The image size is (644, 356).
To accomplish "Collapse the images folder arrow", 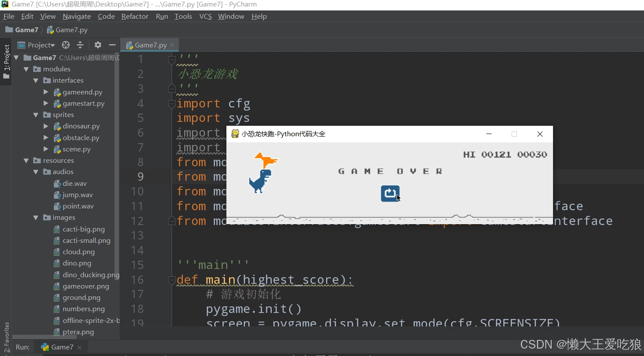I will [x=36, y=218].
